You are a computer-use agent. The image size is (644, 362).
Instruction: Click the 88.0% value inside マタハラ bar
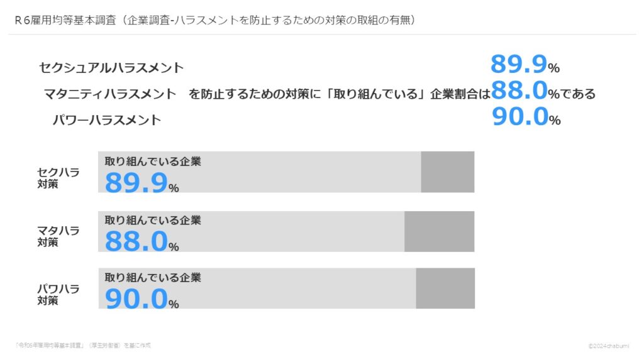pos(142,241)
